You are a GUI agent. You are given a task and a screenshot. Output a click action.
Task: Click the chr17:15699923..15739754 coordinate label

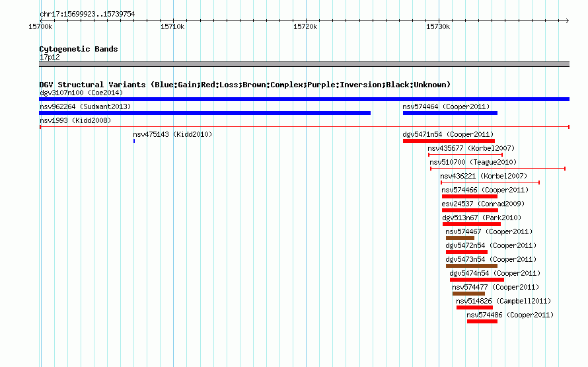(x=87, y=14)
